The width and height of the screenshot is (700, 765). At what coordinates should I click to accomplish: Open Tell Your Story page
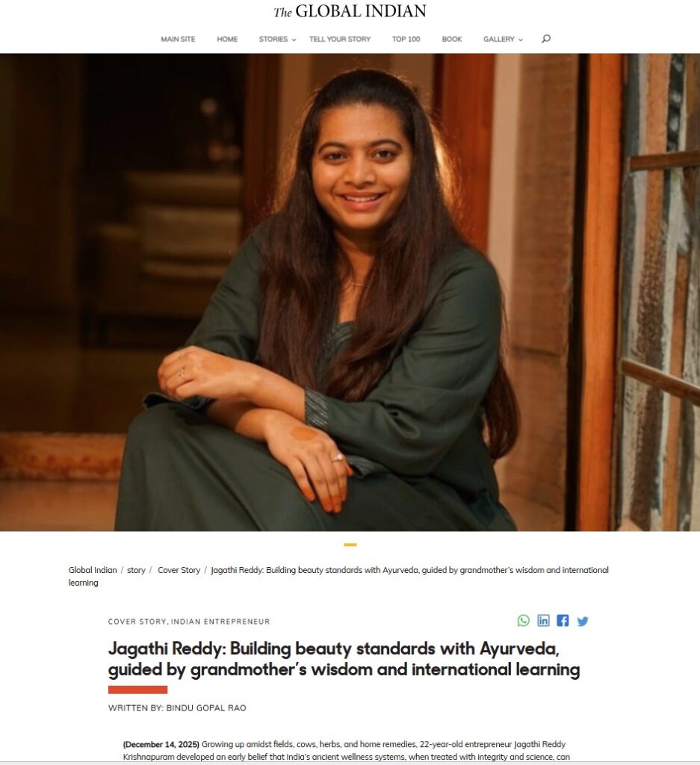pos(340,39)
